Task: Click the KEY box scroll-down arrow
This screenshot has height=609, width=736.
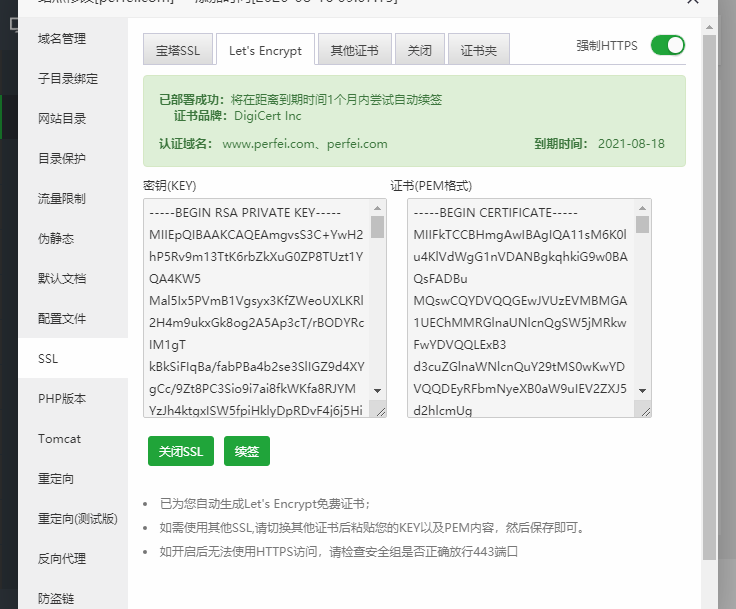Action: pyautogui.click(x=377, y=391)
